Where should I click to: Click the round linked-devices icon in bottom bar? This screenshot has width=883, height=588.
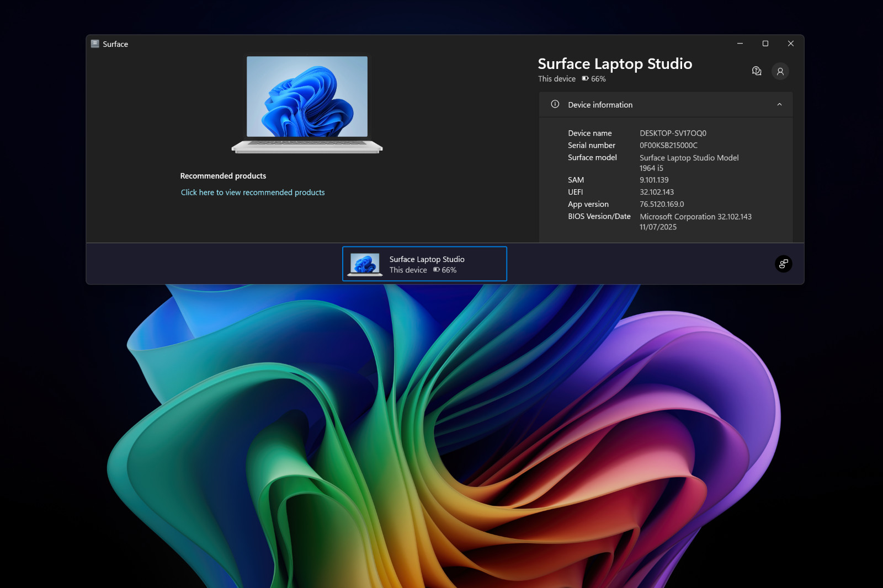click(x=784, y=264)
